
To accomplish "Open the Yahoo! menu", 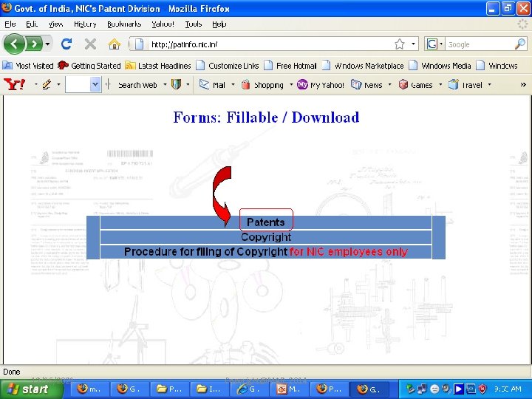I will click(163, 24).
